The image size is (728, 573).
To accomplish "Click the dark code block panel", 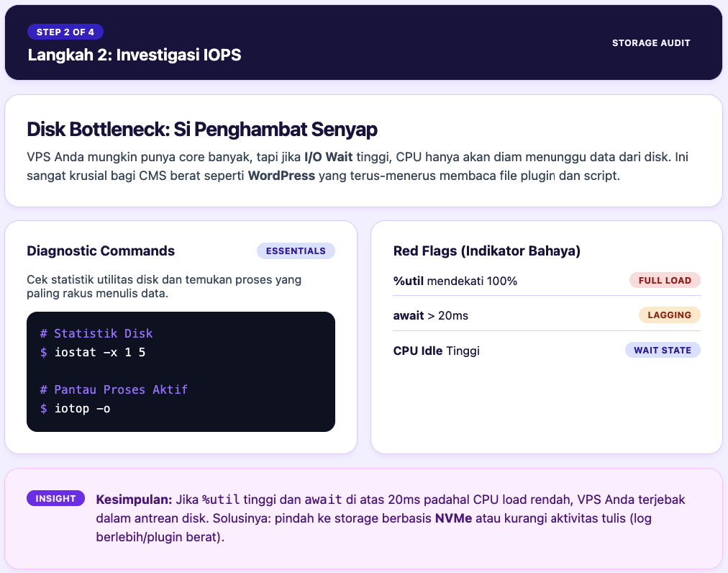I will coord(181,371).
